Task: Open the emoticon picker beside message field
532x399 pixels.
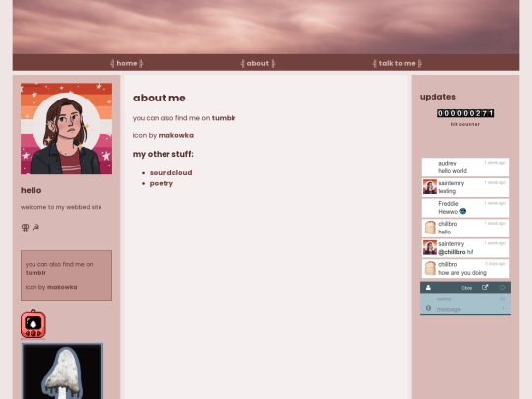Action: (x=428, y=308)
